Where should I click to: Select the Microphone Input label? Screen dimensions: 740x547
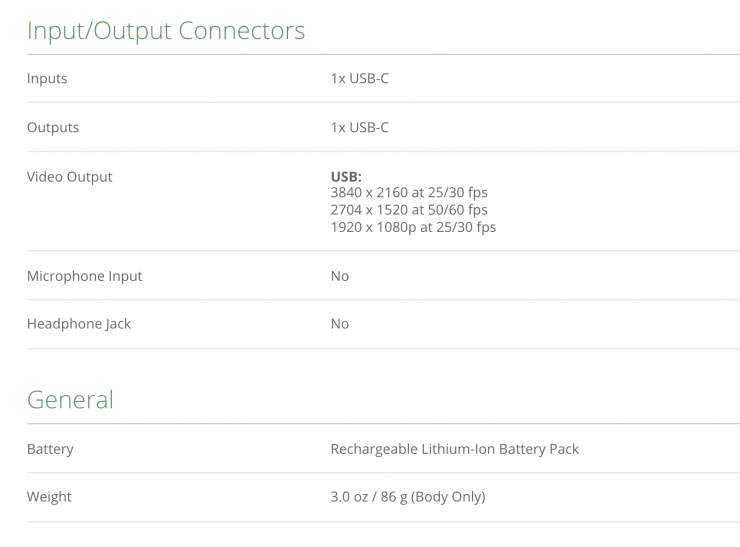(84, 276)
